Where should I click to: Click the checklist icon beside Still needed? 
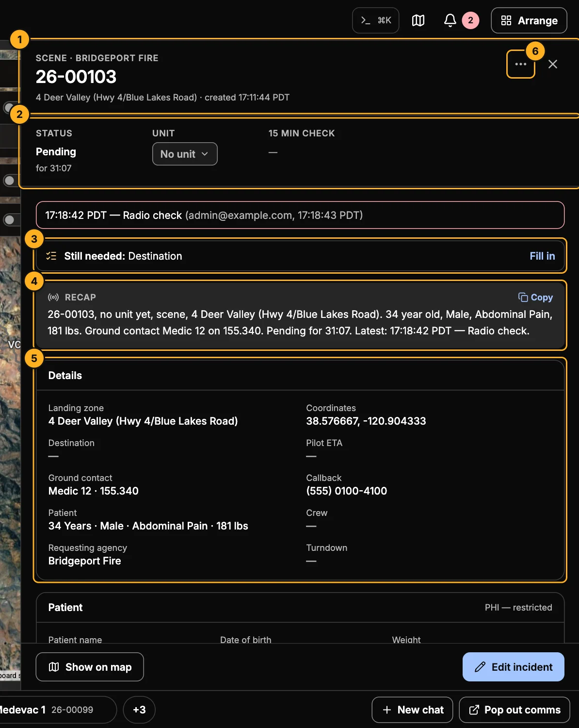tap(51, 256)
